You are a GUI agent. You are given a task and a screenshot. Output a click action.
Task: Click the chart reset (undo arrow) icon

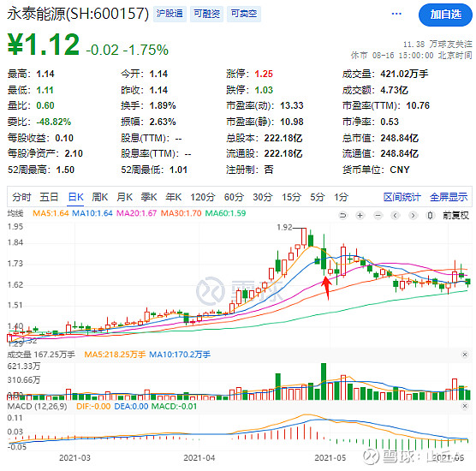342,216
